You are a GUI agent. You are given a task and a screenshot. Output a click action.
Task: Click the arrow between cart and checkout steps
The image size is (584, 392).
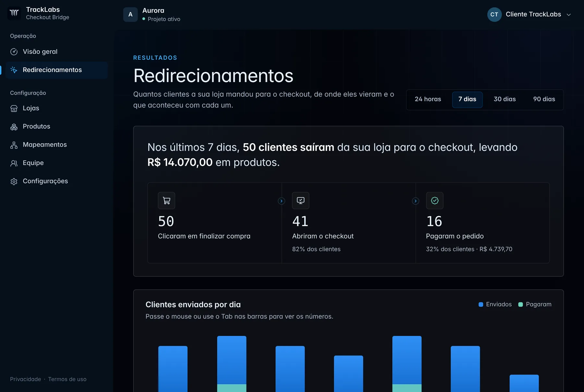click(282, 201)
